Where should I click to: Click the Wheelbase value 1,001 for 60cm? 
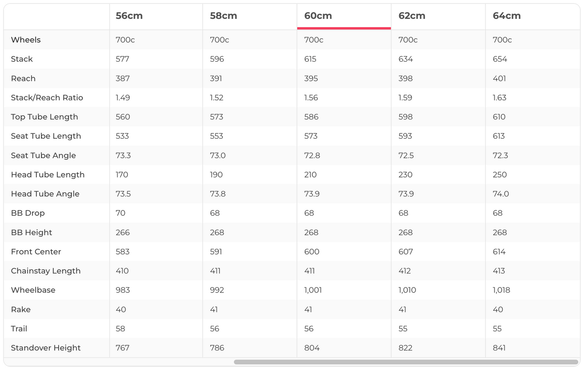point(313,290)
